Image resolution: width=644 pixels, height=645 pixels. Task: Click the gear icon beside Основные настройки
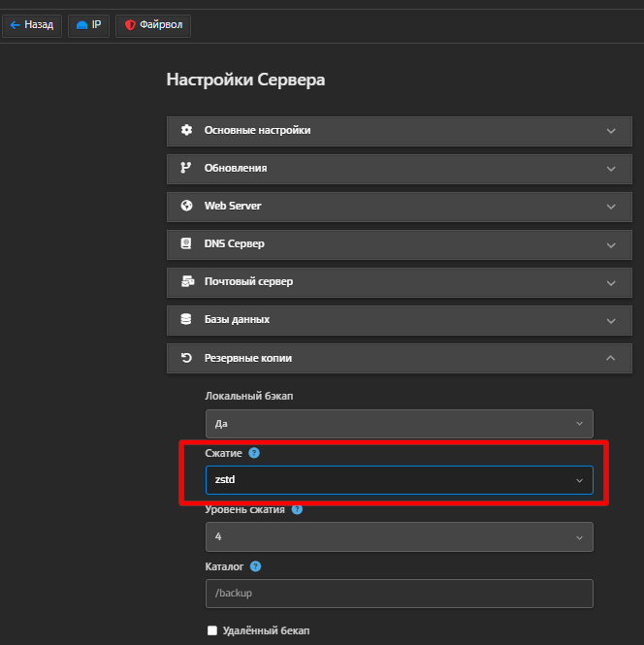pos(186,130)
